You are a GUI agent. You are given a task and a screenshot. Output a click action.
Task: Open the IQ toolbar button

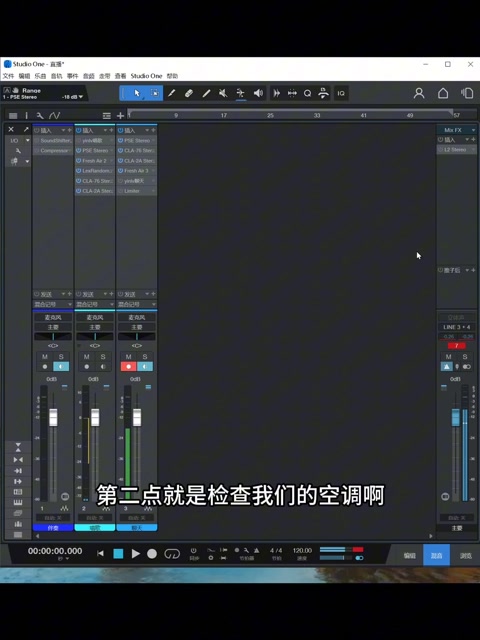(341, 93)
